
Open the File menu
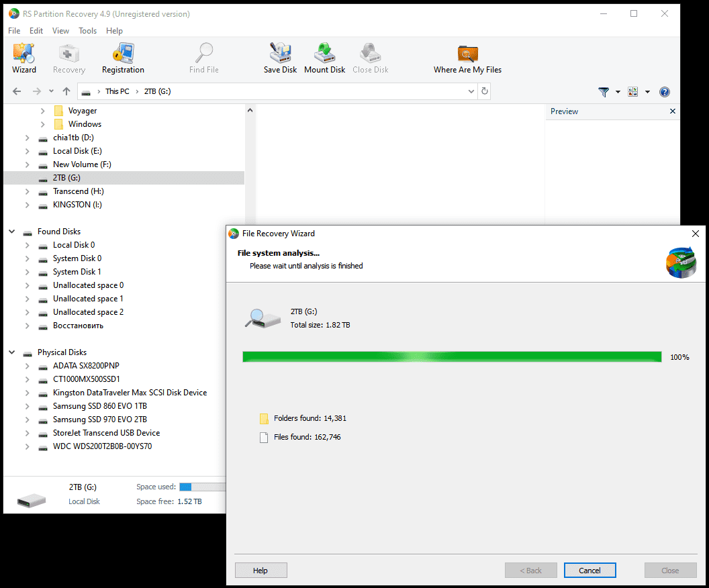pos(14,31)
